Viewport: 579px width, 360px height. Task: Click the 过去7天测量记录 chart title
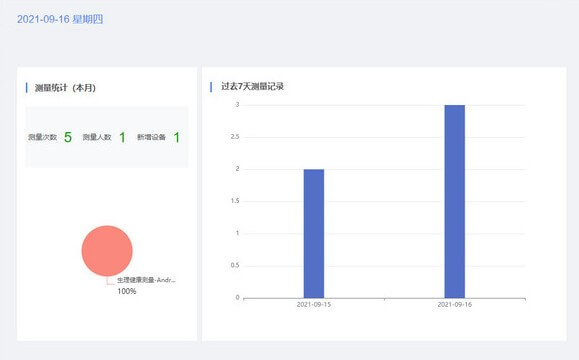tap(252, 86)
